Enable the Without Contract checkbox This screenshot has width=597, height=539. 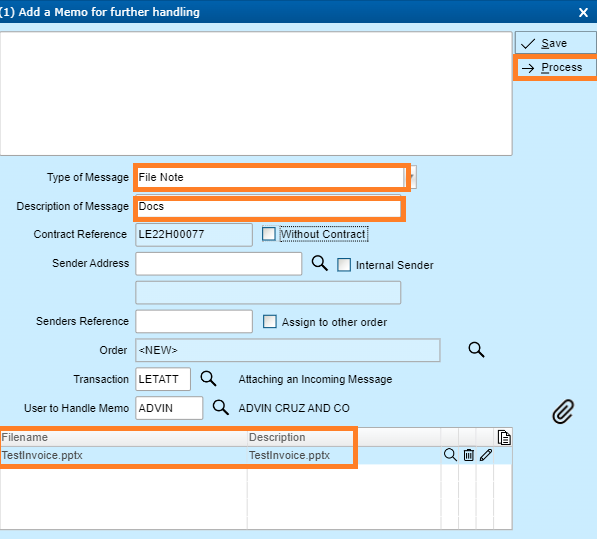(x=269, y=234)
